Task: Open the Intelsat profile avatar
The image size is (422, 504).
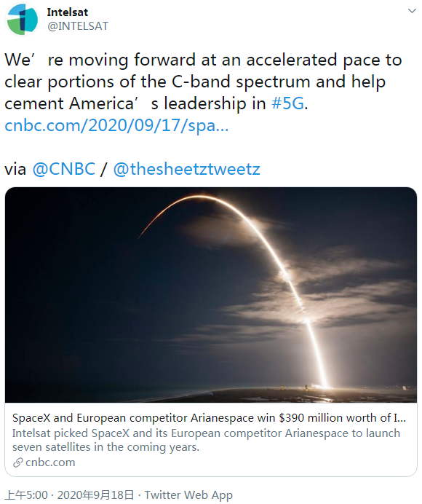Action: pos(22,20)
